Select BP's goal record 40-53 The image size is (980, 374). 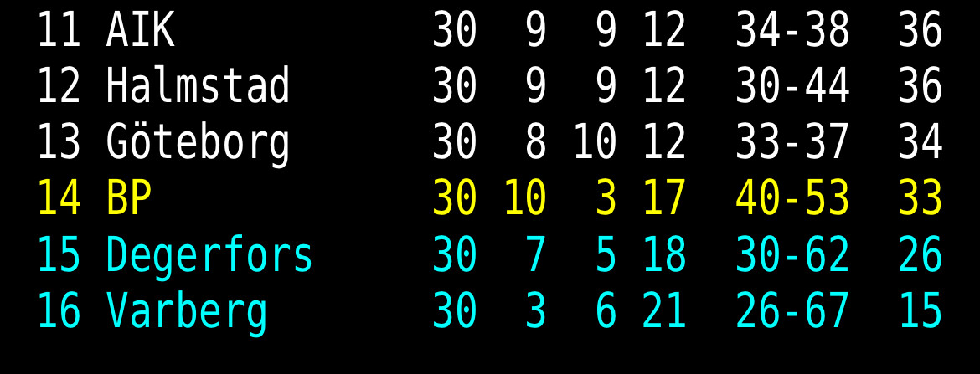point(792,198)
